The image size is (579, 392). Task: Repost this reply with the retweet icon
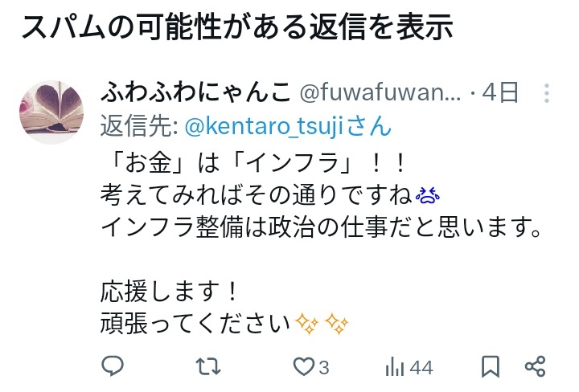(x=208, y=366)
